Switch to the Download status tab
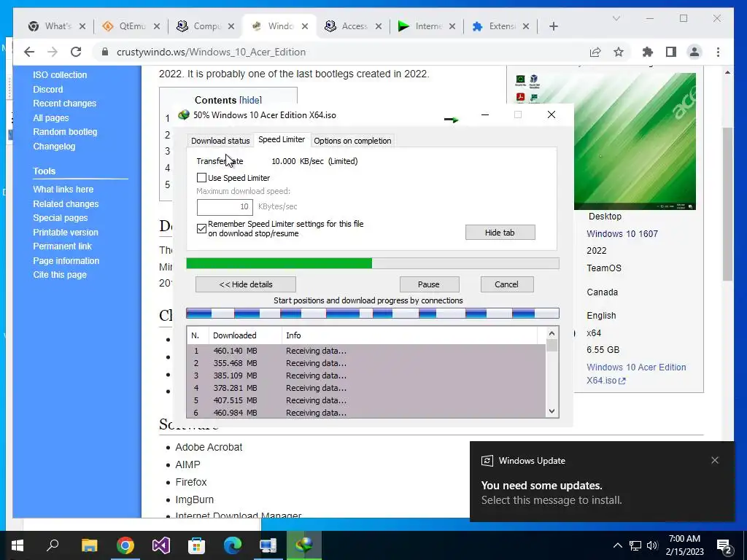Image resolution: width=747 pixels, height=560 pixels. [220, 141]
